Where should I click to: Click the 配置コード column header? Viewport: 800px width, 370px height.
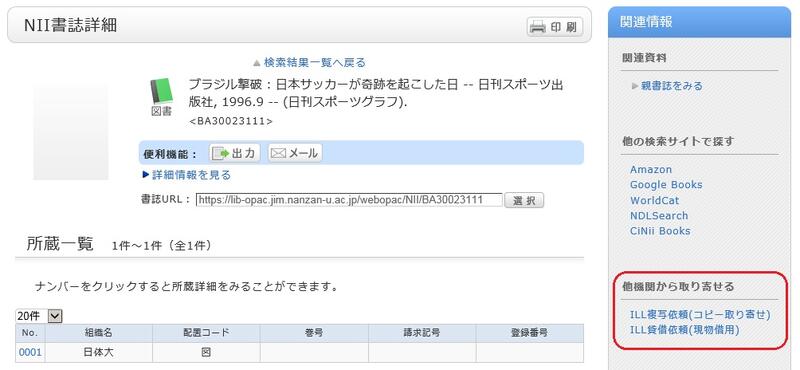point(206,333)
